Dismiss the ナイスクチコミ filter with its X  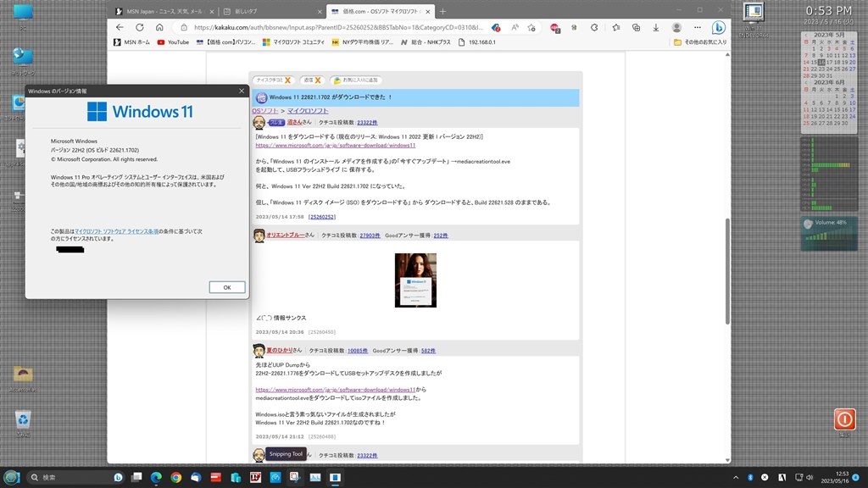288,79
